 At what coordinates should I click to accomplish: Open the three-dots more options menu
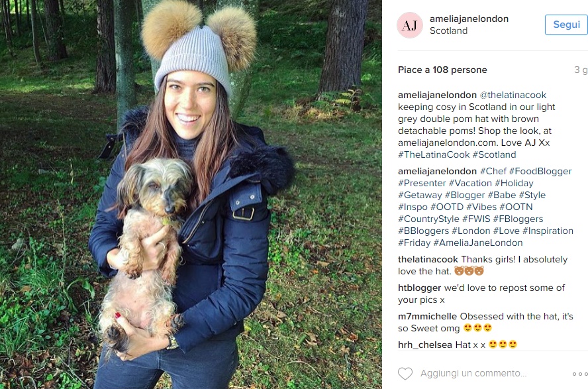[x=580, y=374]
